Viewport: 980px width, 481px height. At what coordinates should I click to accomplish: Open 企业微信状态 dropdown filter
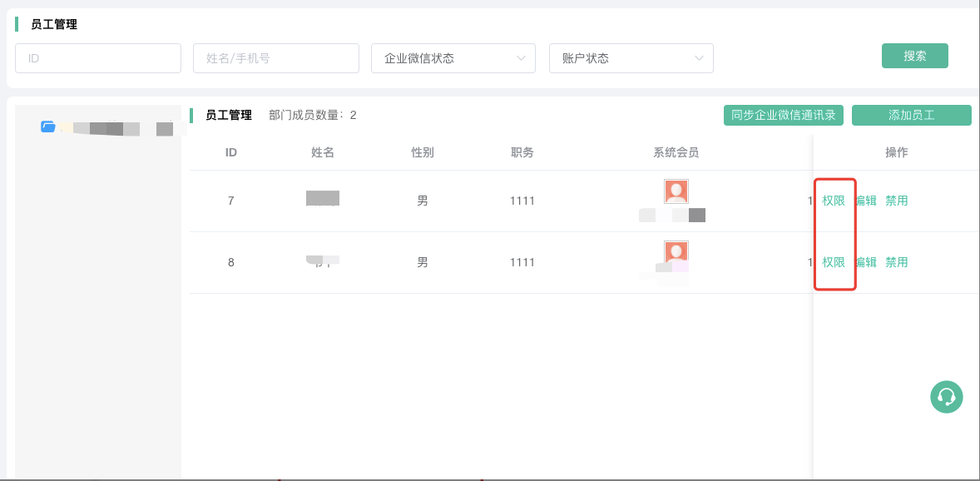tap(453, 58)
